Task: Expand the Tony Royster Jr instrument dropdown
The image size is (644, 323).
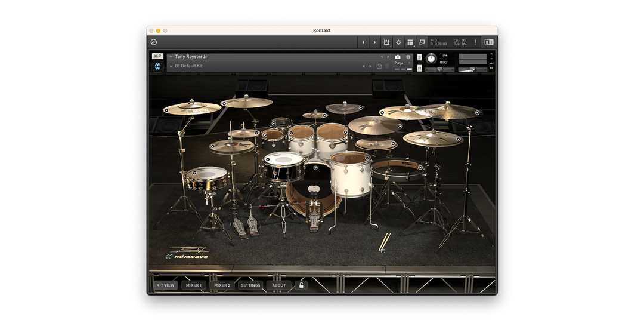Action: point(171,57)
